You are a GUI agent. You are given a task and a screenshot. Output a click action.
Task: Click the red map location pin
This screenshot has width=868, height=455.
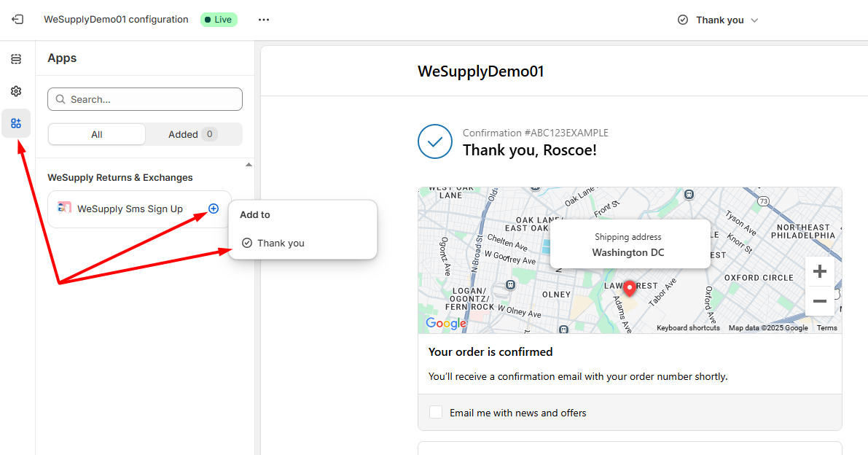[x=630, y=289]
